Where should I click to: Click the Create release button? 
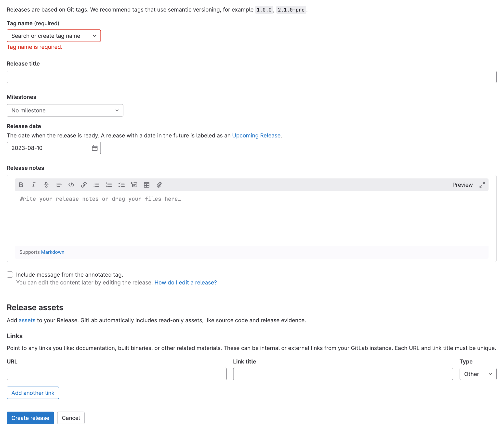click(x=30, y=418)
